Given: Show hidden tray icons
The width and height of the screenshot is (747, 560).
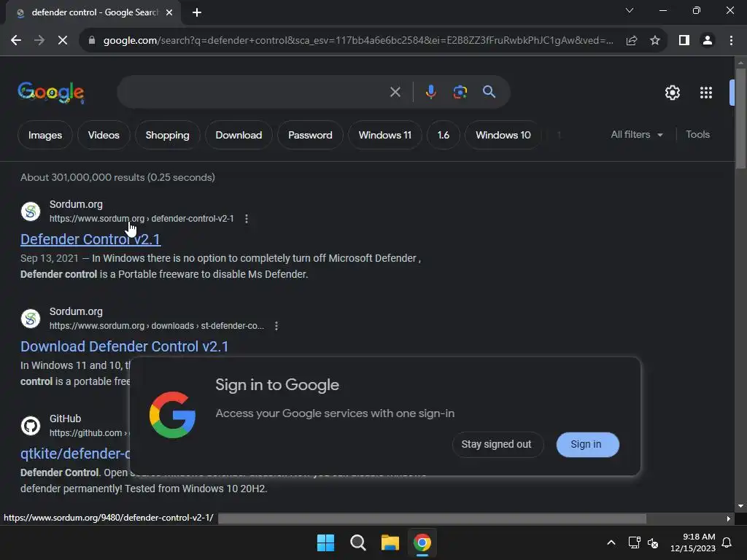Looking at the screenshot, I should [611, 542].
